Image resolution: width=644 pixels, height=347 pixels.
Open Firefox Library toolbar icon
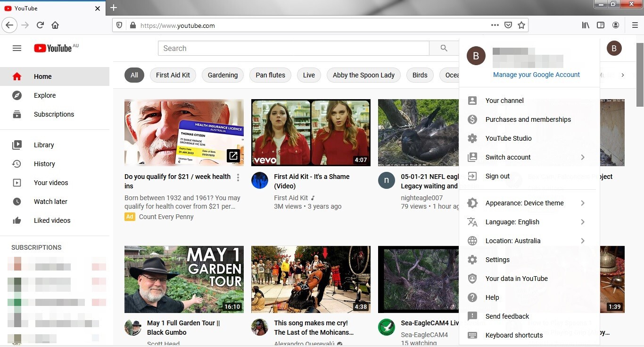pyautogui.click(x=586, y=25)
